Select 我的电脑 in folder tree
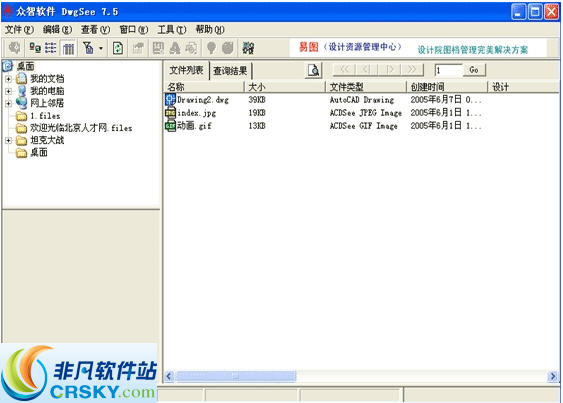The image size is (563, 403). 47,91
